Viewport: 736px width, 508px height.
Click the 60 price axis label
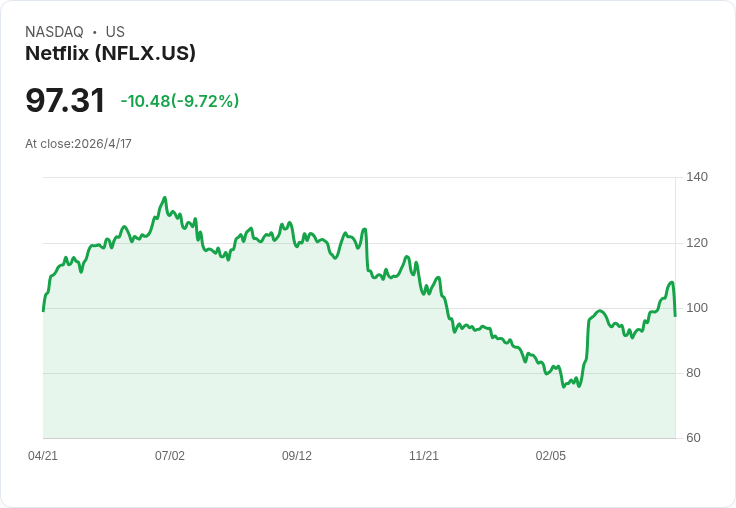click(x=693, y=438)
